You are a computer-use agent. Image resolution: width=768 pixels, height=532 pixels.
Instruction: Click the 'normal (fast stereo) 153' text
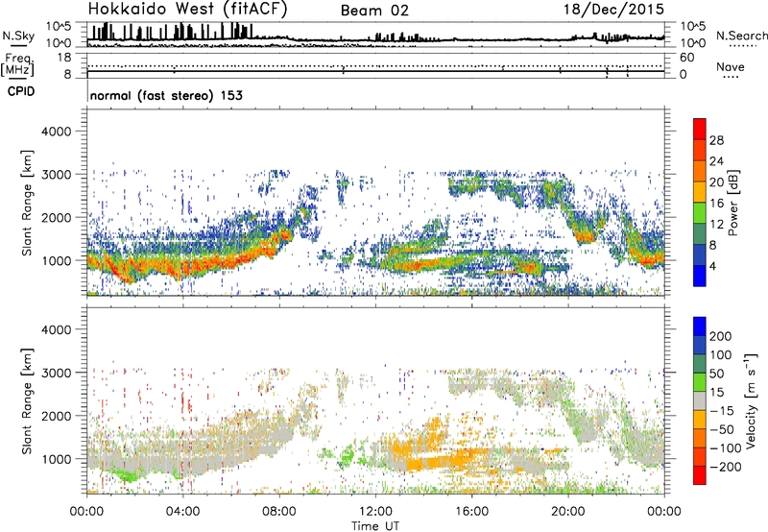coord(166,95)
